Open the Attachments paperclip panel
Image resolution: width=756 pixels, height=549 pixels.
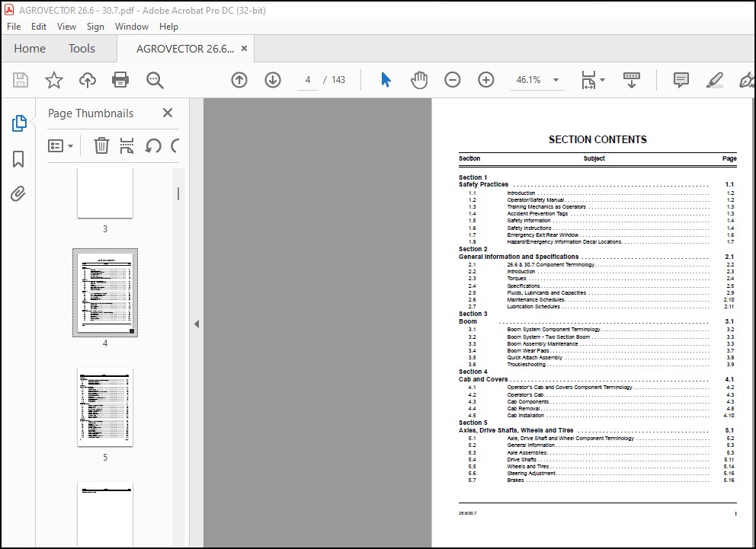point(18,194)
